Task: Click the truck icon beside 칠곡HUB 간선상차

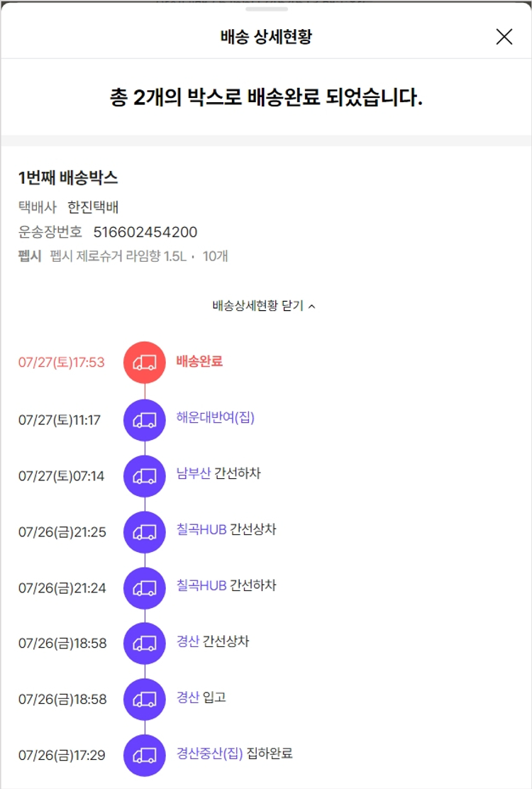Action: [x=145, y=531]
